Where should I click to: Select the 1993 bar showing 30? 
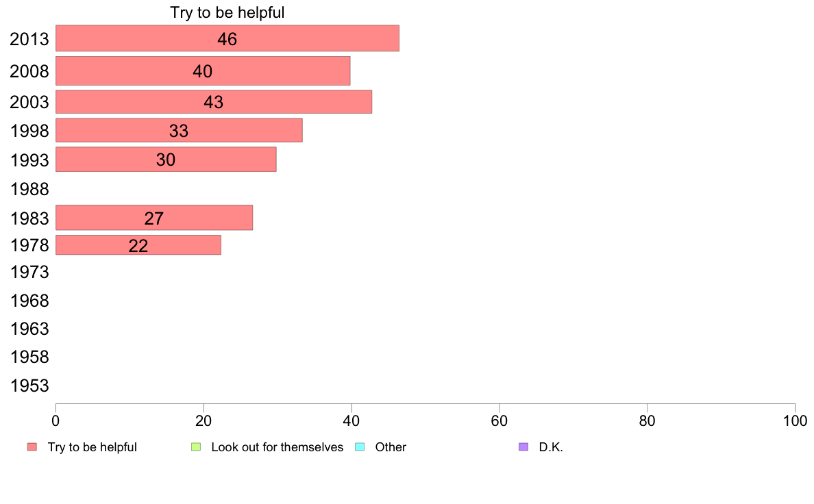(166, 160)
